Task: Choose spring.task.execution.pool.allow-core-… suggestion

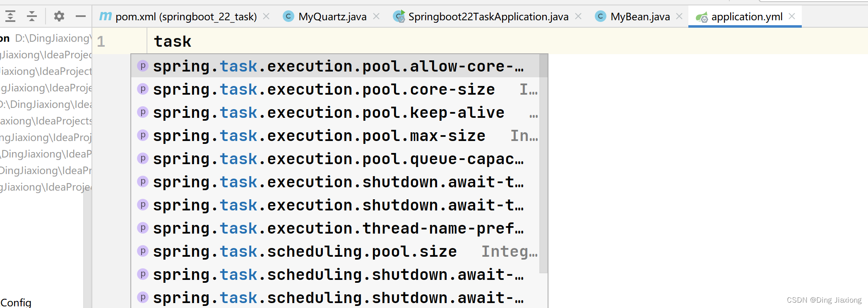Action: click(x=335, y=66)
